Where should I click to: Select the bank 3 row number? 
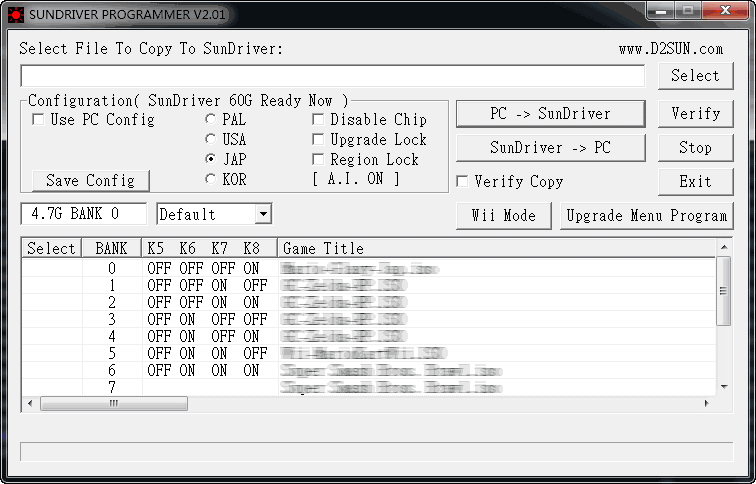coord(112,319)
